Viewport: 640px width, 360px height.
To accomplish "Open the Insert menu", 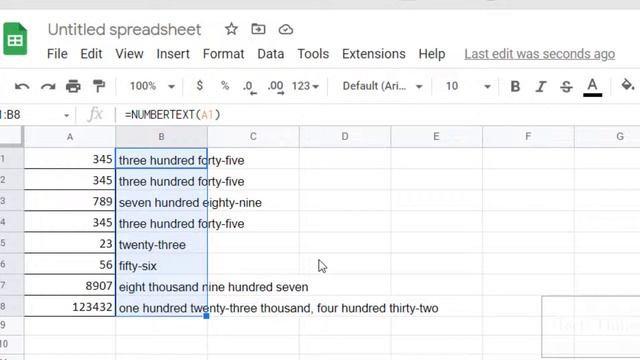I will pos(173,54).
